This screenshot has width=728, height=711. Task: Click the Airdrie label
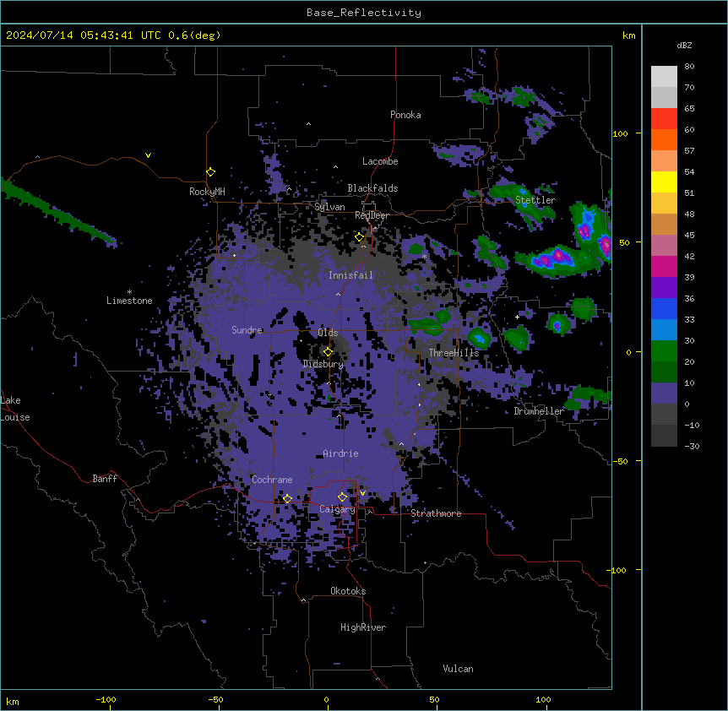pos(340,453)
